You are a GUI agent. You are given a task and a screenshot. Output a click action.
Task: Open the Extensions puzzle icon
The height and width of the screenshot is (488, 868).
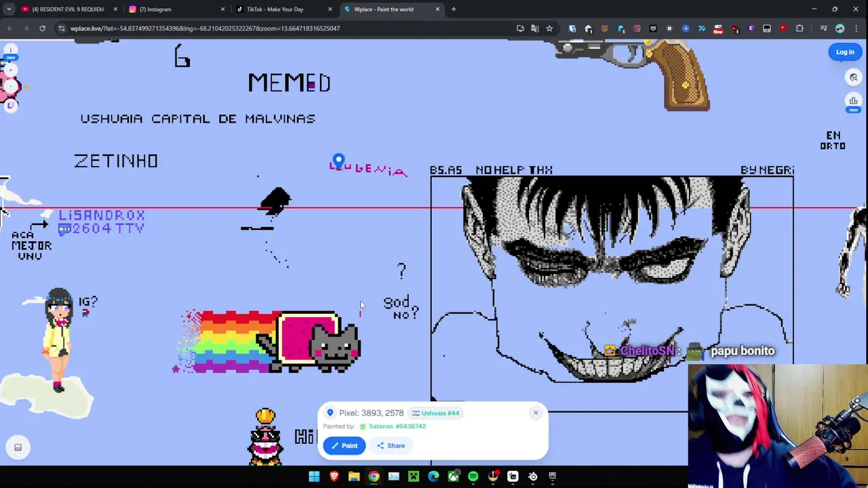point(800,28)
